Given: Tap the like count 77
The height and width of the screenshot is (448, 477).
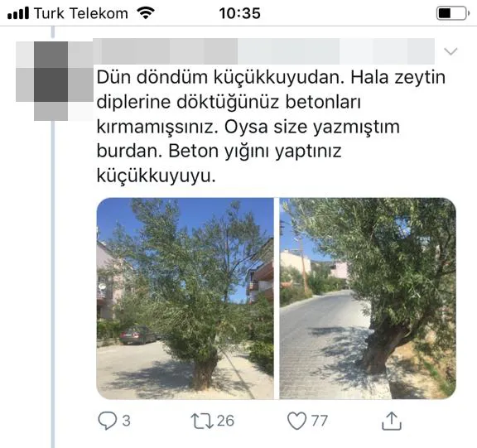Looking at the screenshot, I should pyautogui.click(x=320, y=421).
